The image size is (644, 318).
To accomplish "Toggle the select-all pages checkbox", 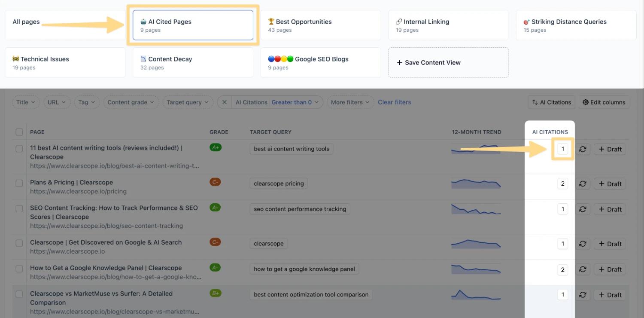I will (x=19, y=132).
